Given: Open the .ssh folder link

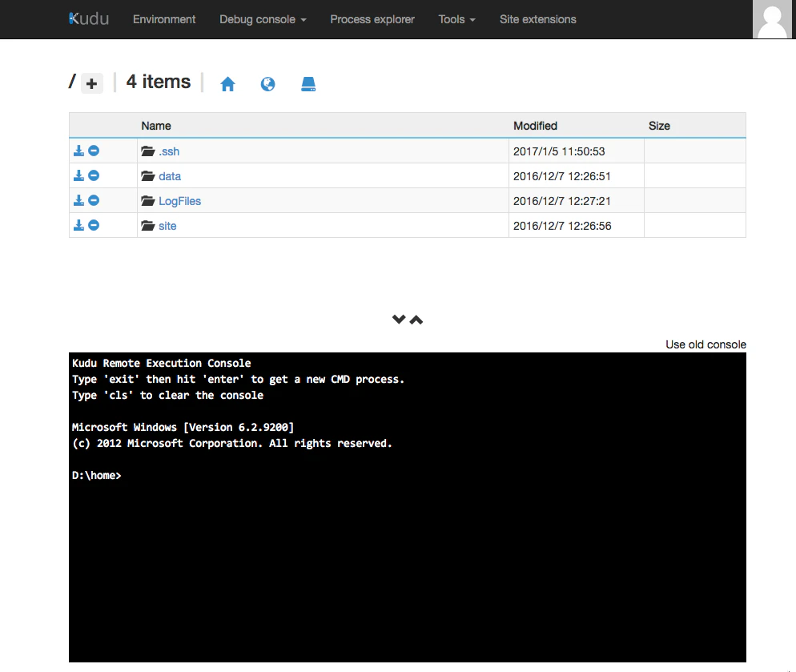Looking at the screenshot, I should point(169,151).
